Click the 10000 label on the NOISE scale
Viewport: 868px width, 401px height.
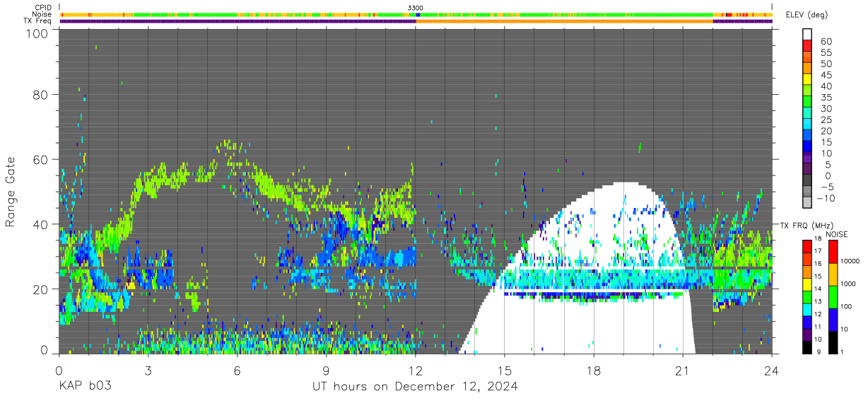coord(849,262)
